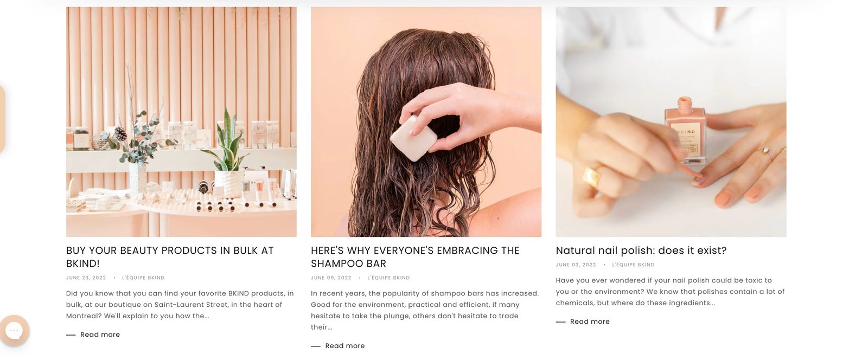
Task: Open the nail polish bottle image
Action: tap(671, 121)
